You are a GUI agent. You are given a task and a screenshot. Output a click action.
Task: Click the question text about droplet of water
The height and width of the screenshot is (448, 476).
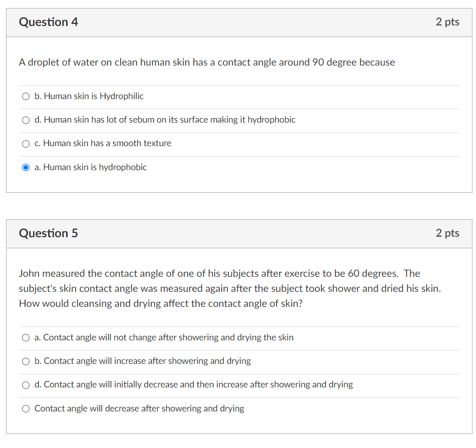tap(207, 62)
